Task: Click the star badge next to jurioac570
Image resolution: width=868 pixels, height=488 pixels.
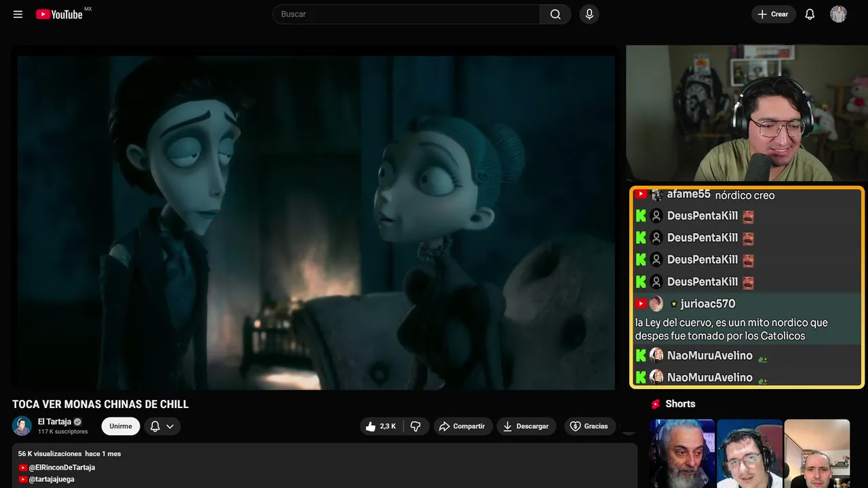Action: point(673,304)
